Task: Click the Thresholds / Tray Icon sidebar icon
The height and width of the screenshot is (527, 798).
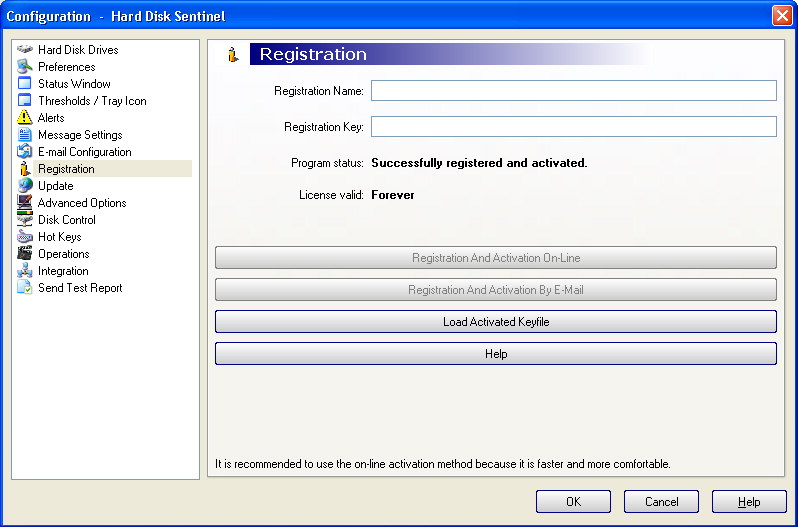Action: coord(24,100)
